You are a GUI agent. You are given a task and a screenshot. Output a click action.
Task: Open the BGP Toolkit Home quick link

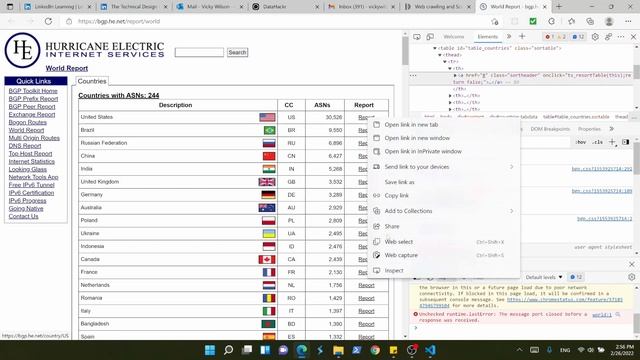click(33, 91)
